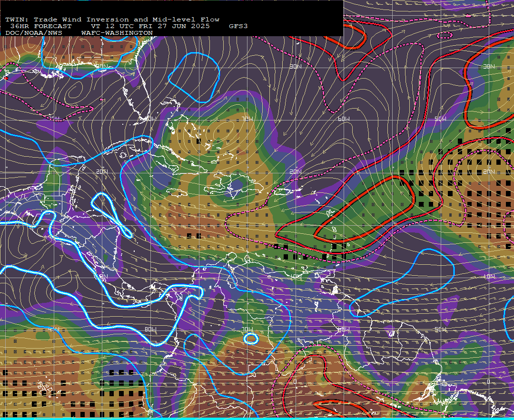Image resolution: width=514 pixels, height=420 pixels.
Task: Click the "VT 12 UTC FRI 27 JUN 2025" valid time
Action: click(x=150, y=26)
